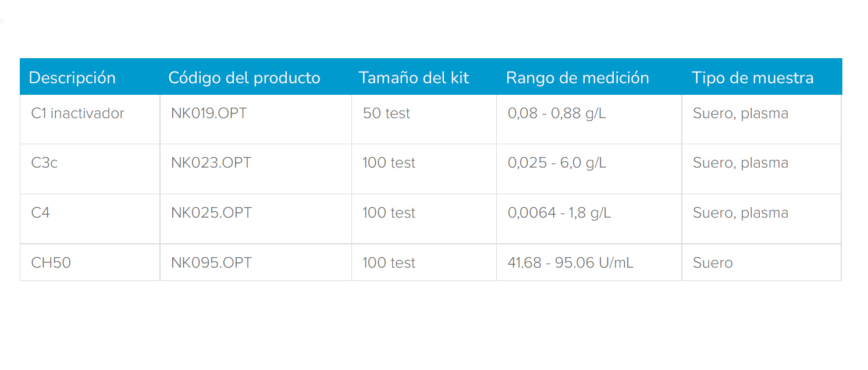Image resolution: width=868 pixels, height=370 pixels.
Task: Select the C3c description cell
Action: 44,163
